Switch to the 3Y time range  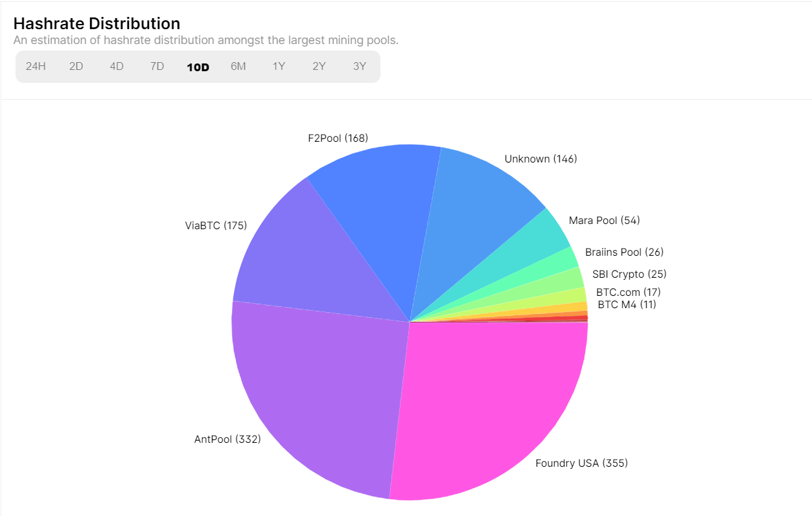360,67
